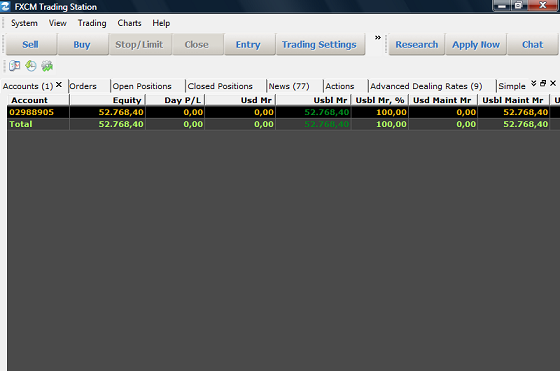Click the Equity column header
This screenshot has height=371, width=560.
click(108, 100)
